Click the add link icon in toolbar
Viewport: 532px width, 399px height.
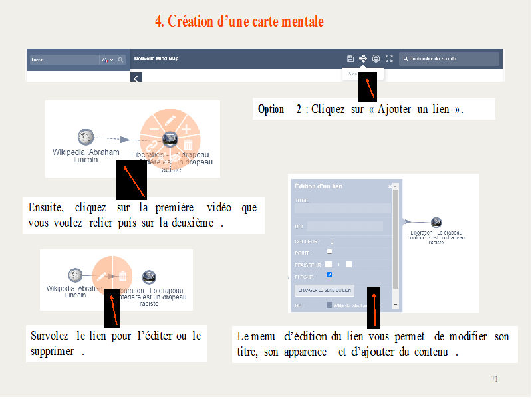(x=362, y=59)
